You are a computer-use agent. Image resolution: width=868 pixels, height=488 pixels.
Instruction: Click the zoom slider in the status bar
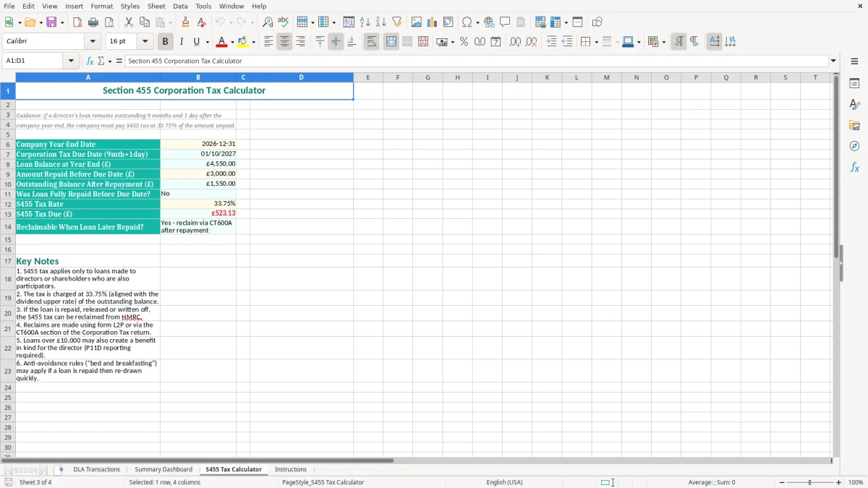809,482
